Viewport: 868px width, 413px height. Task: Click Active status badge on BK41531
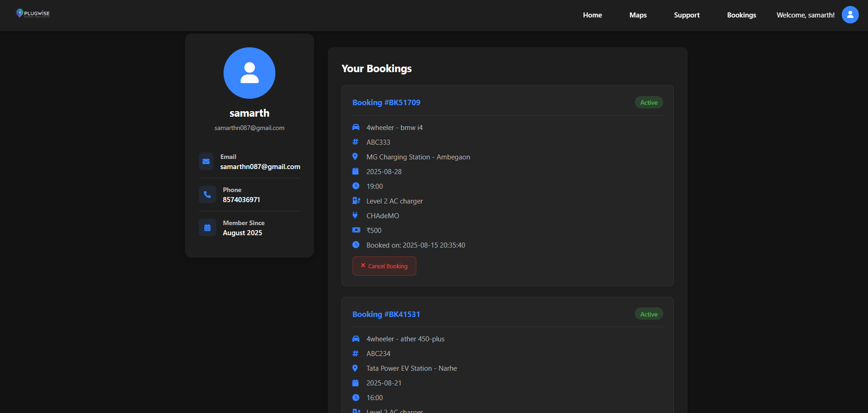click(649, 314)
